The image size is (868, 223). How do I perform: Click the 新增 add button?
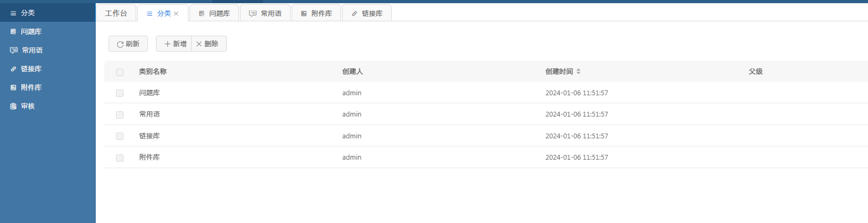(x=175, y=44)
